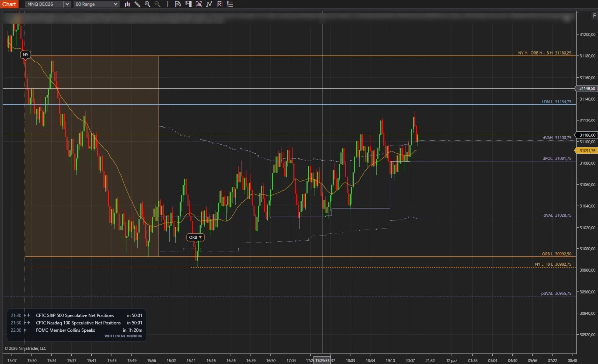Toggle the crosshair cursor tool
This screenshot has width=598, height=364.
tap(168, 4)
